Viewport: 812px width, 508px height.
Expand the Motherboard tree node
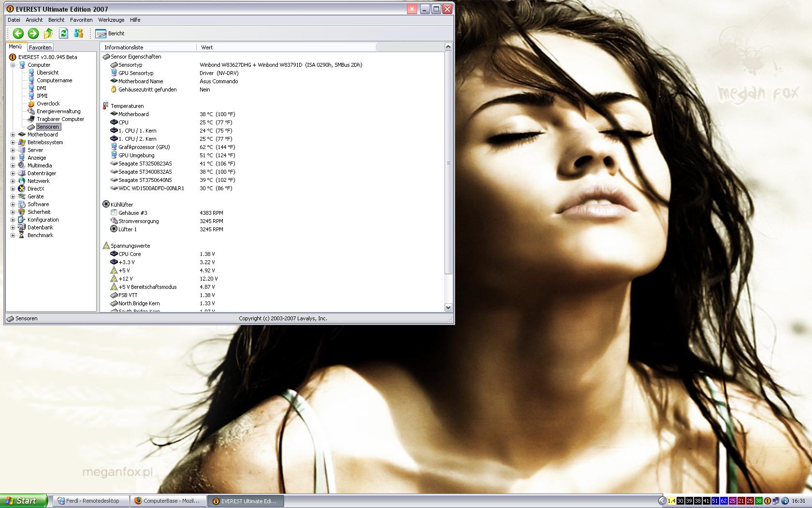click(13, 134)
